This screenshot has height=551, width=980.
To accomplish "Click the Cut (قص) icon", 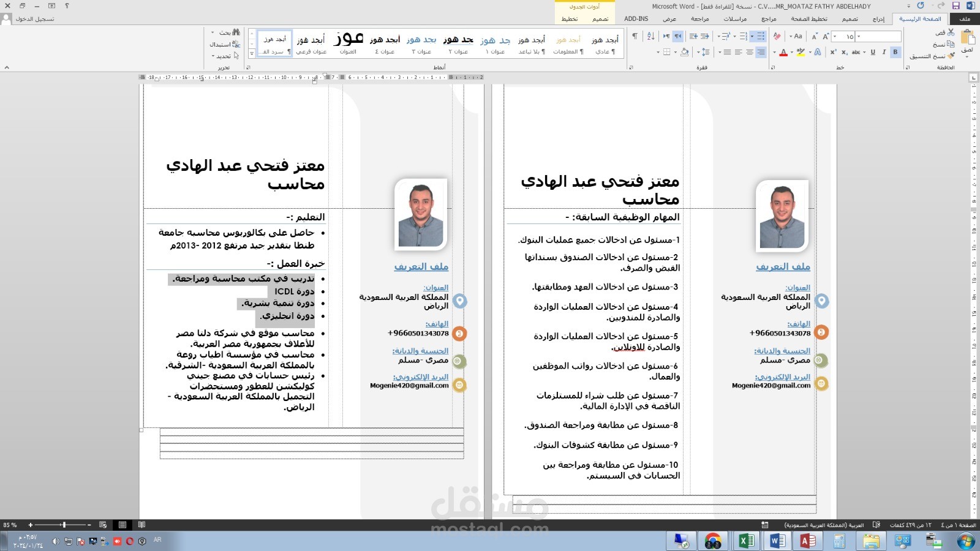I will click(952, 32).
